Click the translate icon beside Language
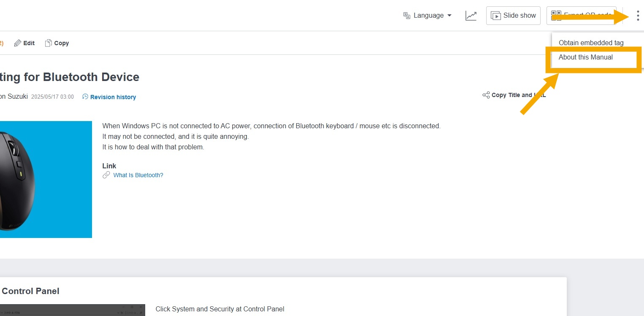The height and width of the screenshot is (316, 644). [x=407, y=16]
